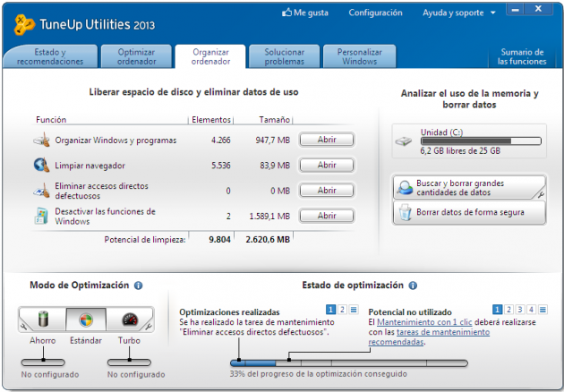Click the TuneUp Utilities logo icon
564x392 pixels.
[x=24, y=24]
